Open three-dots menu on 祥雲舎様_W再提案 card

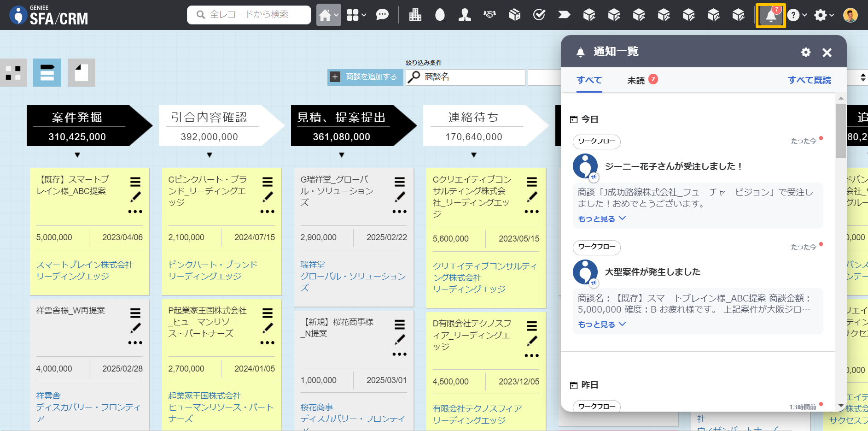pos(135,342)
